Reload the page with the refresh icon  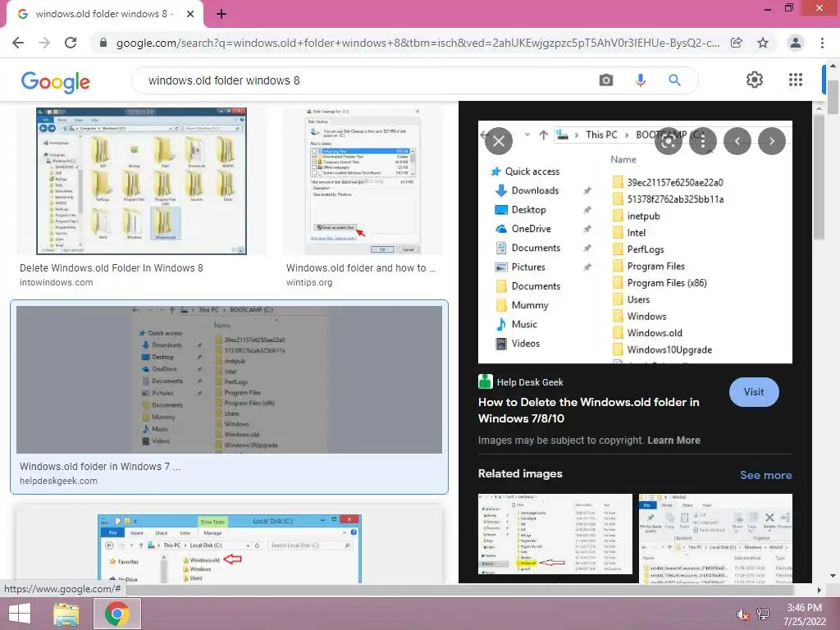click(71, 43)
